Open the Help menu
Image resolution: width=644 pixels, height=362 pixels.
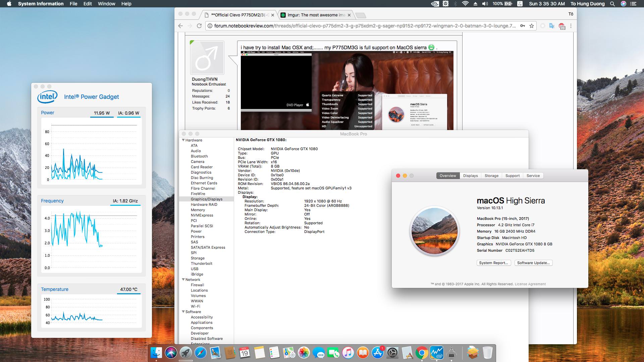tap(126, 4)
